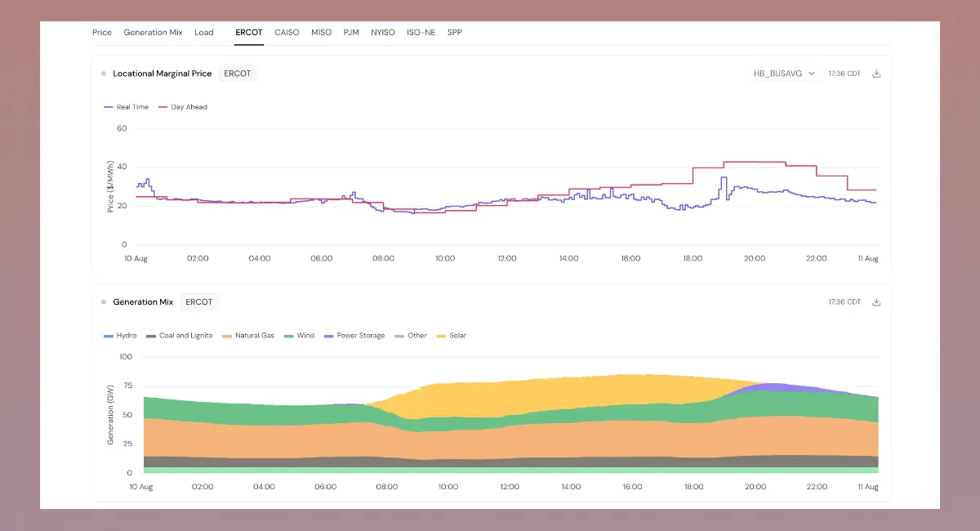Toggle the Power Storage legend series
The height and width of the screenshot is (531, 980).
(x=354, y=336)
